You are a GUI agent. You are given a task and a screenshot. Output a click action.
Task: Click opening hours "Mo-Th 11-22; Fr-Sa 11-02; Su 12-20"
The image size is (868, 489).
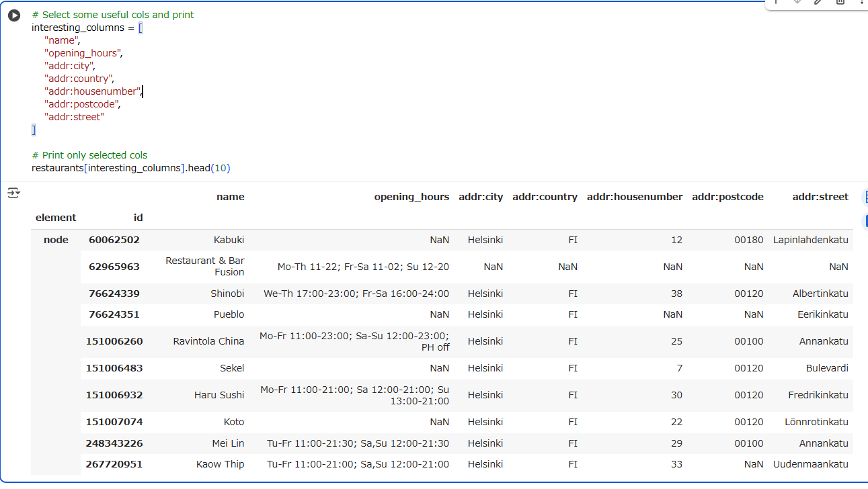(x=363, y=267)
